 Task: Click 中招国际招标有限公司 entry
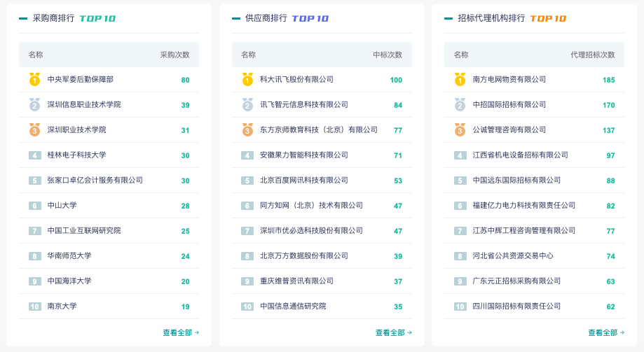click(509, 104)
